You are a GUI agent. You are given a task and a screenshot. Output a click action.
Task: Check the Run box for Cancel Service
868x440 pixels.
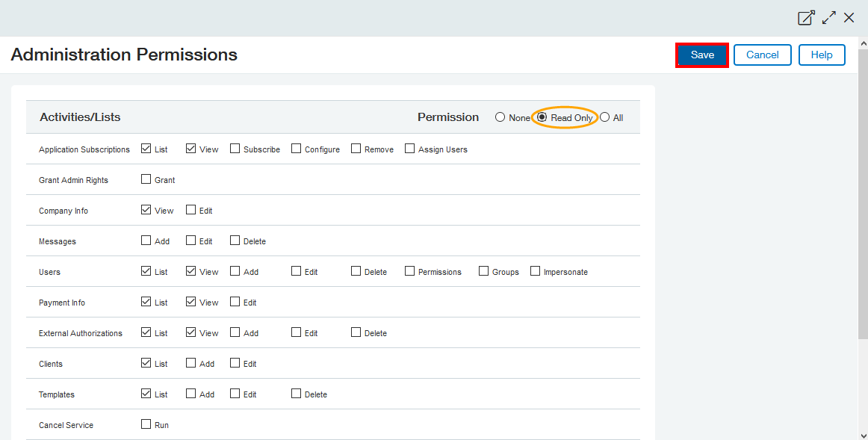(146, 424)
